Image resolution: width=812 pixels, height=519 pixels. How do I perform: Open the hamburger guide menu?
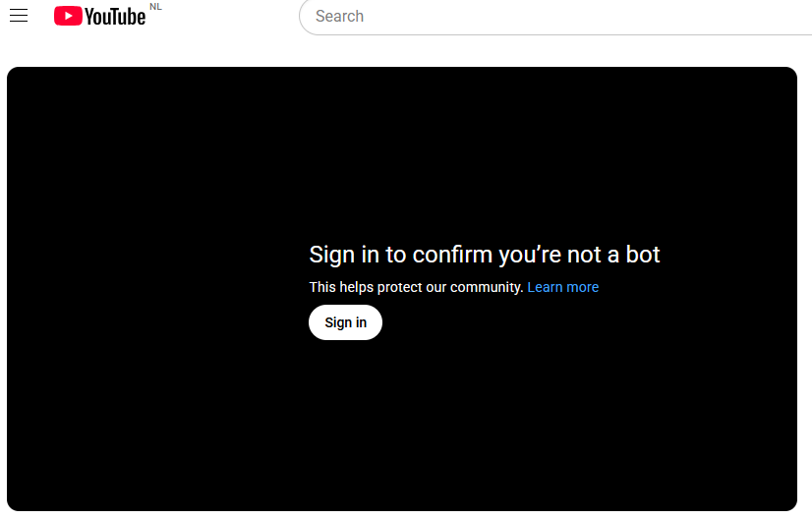[19, 16]
